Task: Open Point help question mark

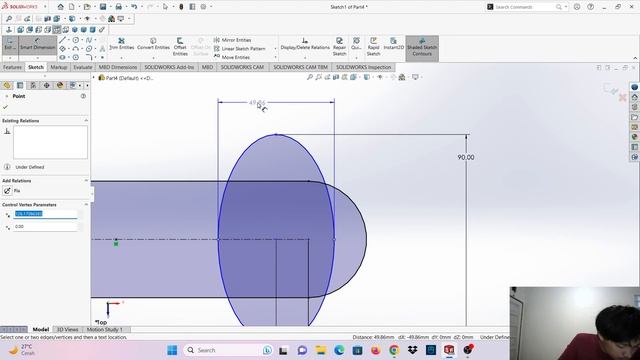Action: (83, 96)
